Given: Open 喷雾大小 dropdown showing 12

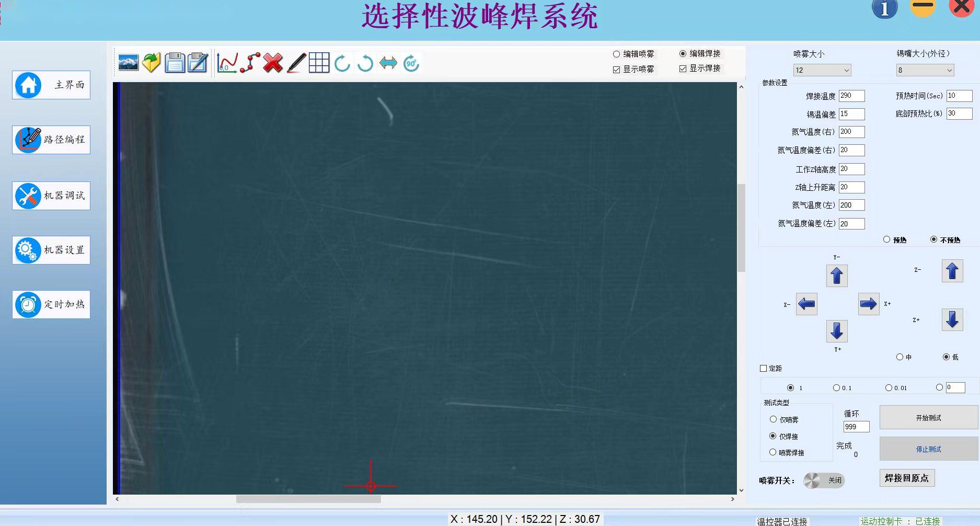Looking at the screenshot, I should (x=822, y=70).
